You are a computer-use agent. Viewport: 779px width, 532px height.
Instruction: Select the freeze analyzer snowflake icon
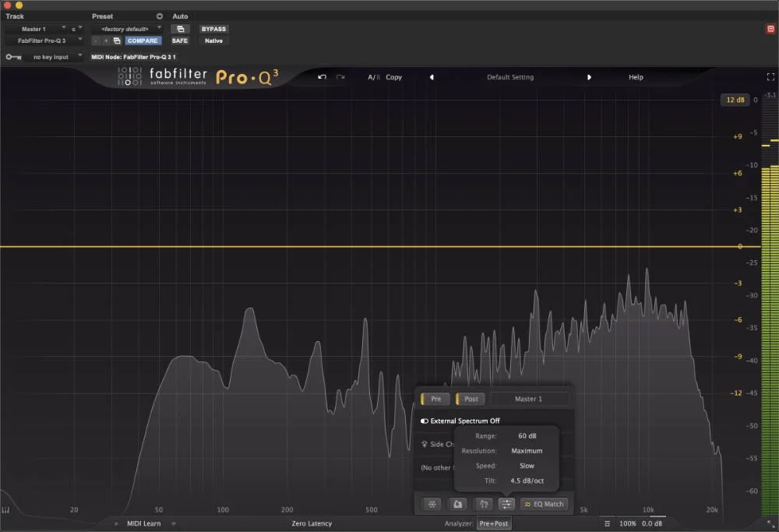(431, 504)
